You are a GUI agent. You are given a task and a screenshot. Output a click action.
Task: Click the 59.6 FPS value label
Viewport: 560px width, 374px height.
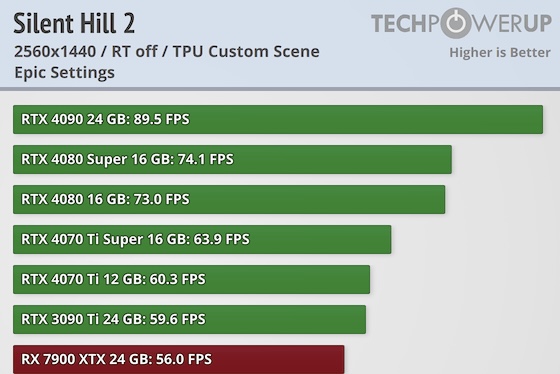tap(178, 319)
